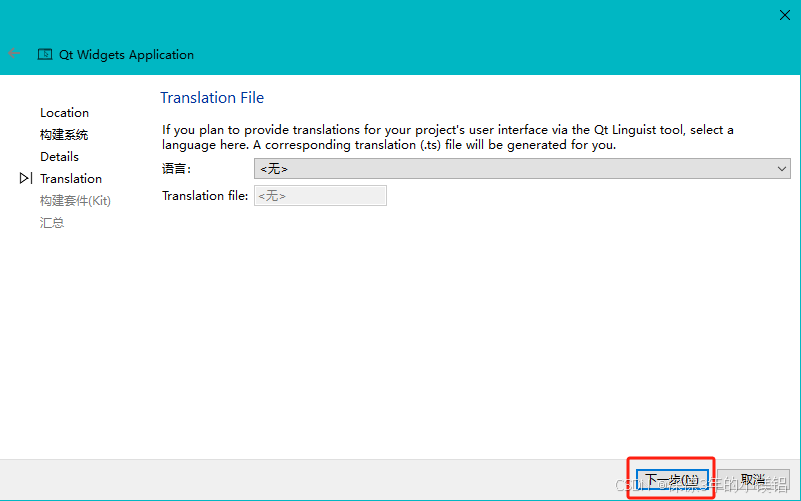Close the wizard dialog window

pos(785,15)
